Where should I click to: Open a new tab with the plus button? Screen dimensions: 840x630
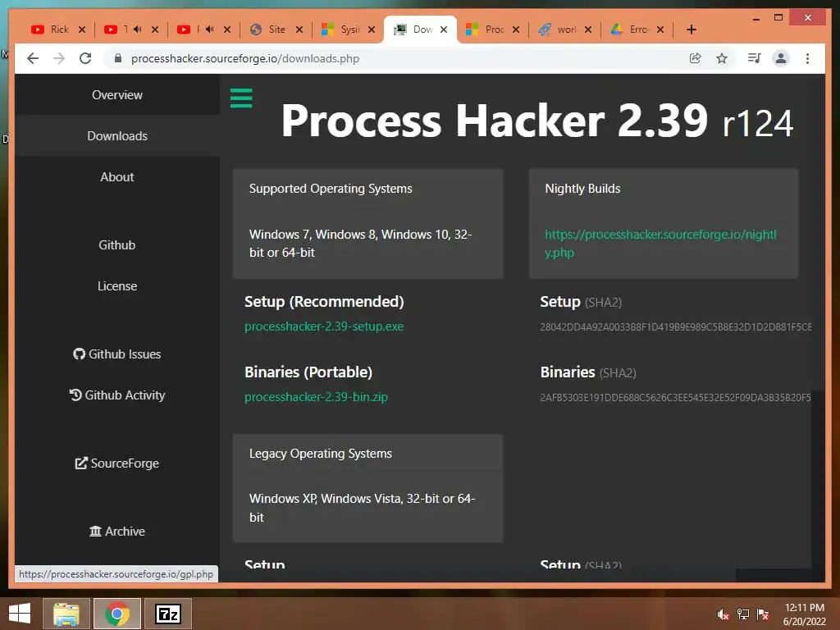click(x=691, y=30)
